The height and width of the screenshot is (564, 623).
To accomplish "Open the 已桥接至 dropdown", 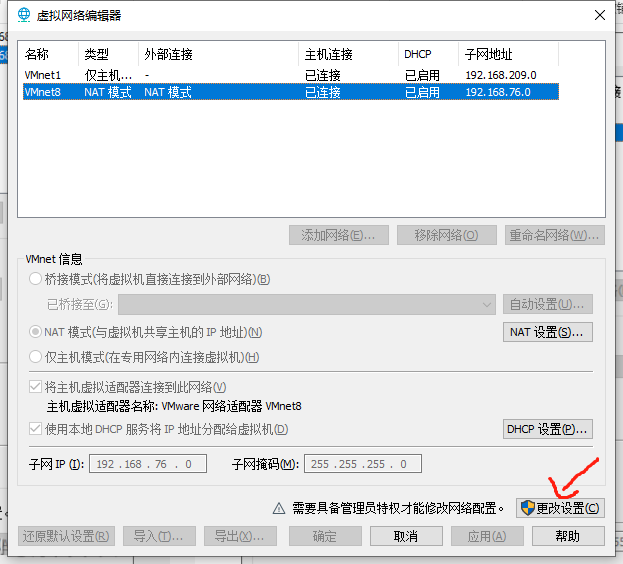I will 307,305.
